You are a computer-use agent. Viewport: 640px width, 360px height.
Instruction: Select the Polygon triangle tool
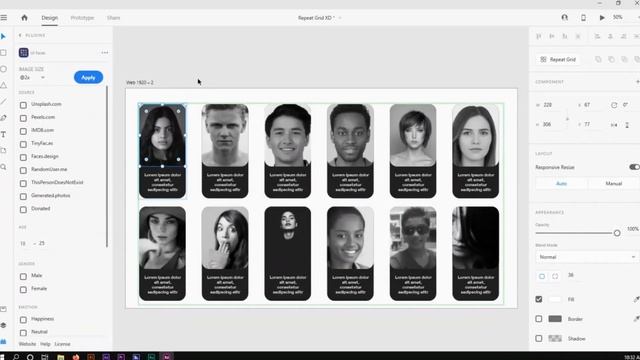3,85
